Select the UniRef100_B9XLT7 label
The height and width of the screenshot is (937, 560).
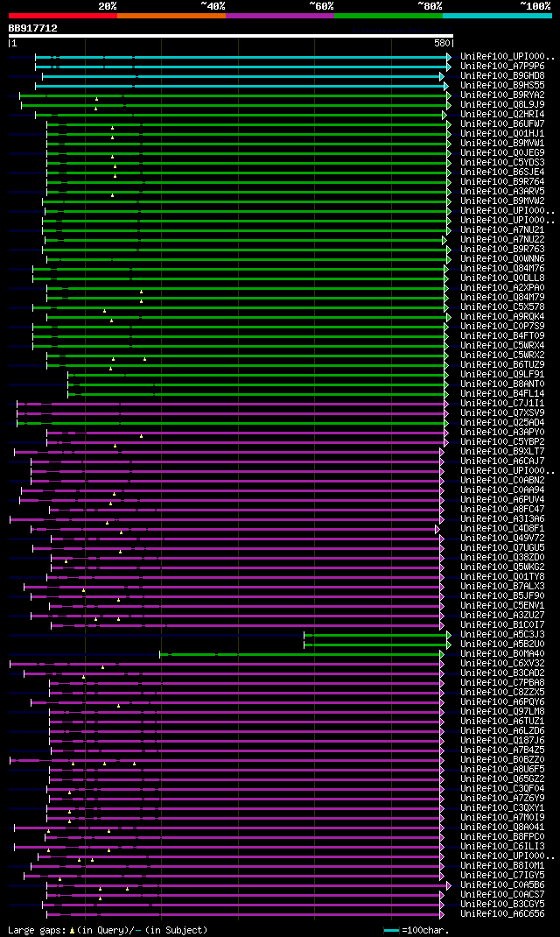tap(502, 452)
